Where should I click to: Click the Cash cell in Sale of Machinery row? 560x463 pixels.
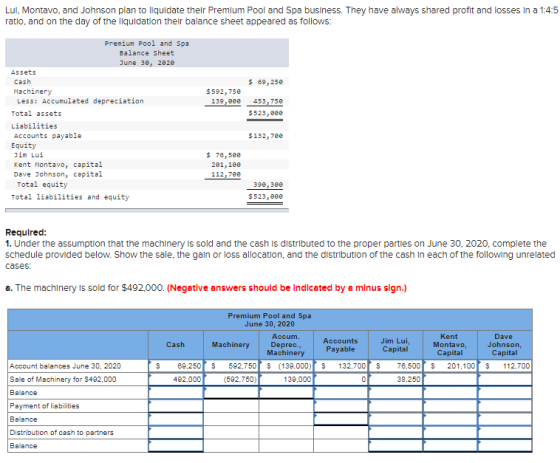(176, 379)
